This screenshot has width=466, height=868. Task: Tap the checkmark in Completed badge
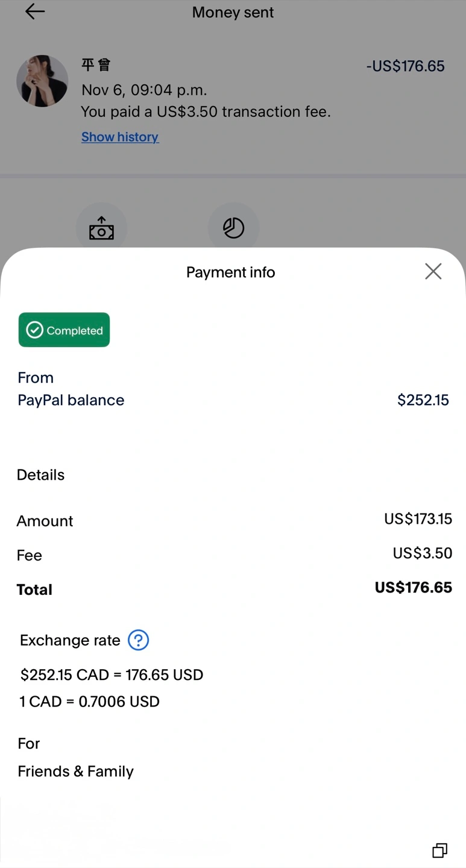(x=35, y=330)
